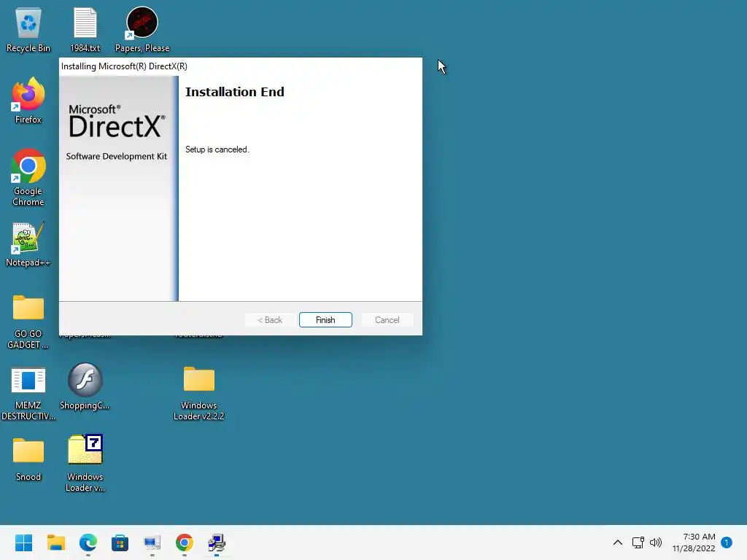Select the Windows Loader 7-Zip archive
Screen dimensions: 747x560
(85, 463)
